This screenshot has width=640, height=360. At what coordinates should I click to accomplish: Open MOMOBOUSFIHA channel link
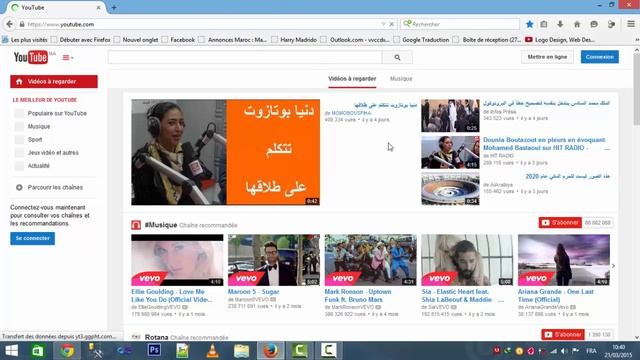351,113
